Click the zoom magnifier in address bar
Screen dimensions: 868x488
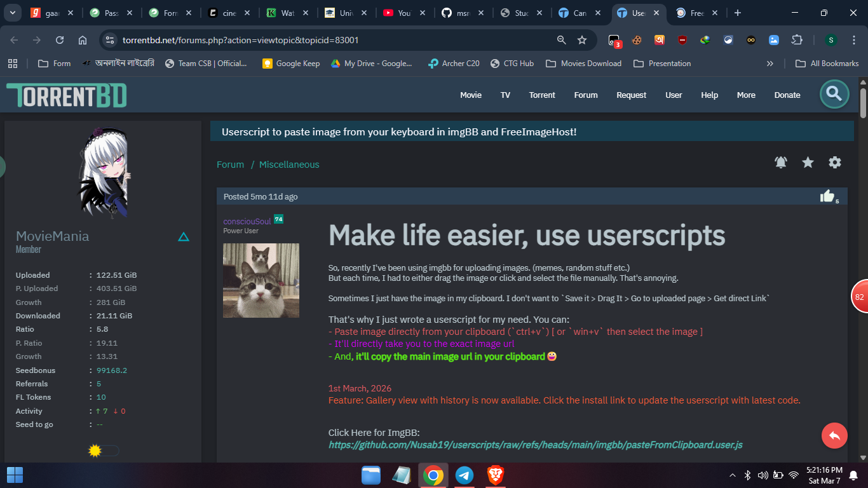pyautogui.click(x=561, y=40)
